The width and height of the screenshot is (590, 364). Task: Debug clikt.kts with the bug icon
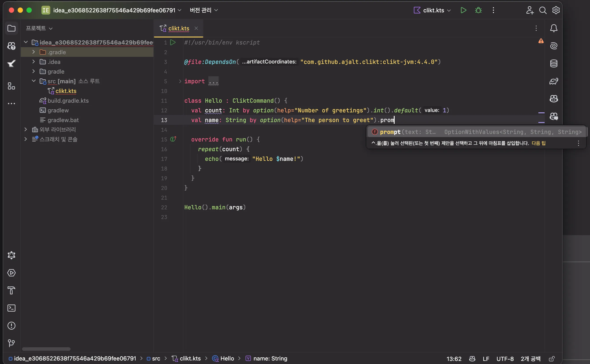478,10
